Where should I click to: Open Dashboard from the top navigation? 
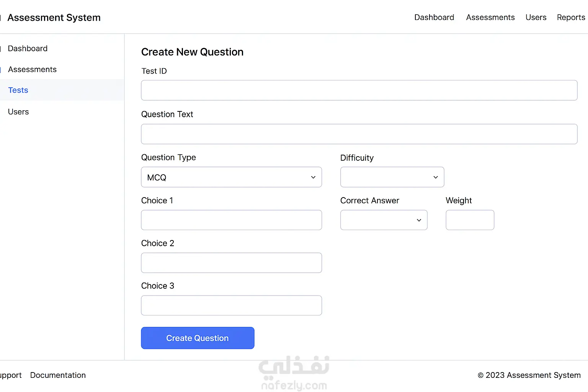(x=434, y=18)
